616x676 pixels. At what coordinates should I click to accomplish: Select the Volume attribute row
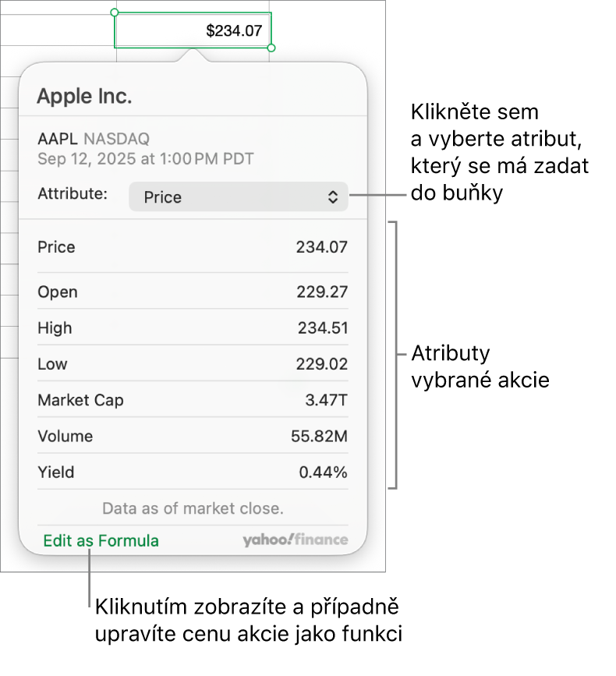(193, 436)
